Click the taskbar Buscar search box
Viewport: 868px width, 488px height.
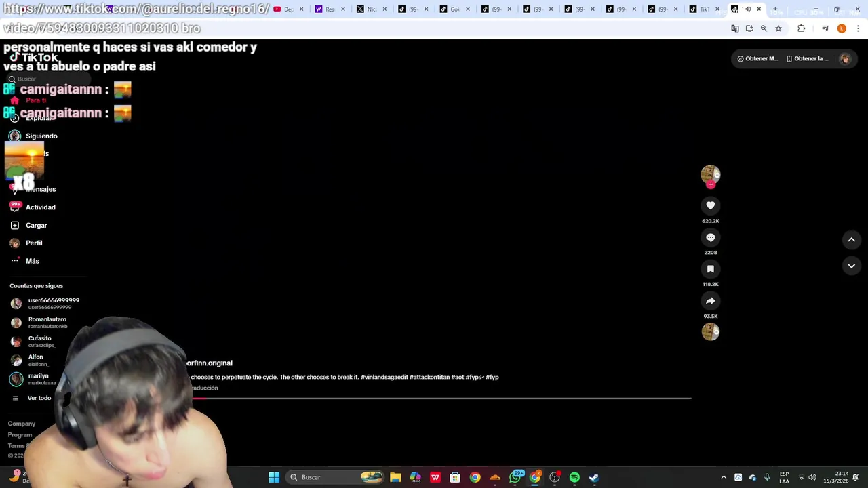(x=335, y=477)
